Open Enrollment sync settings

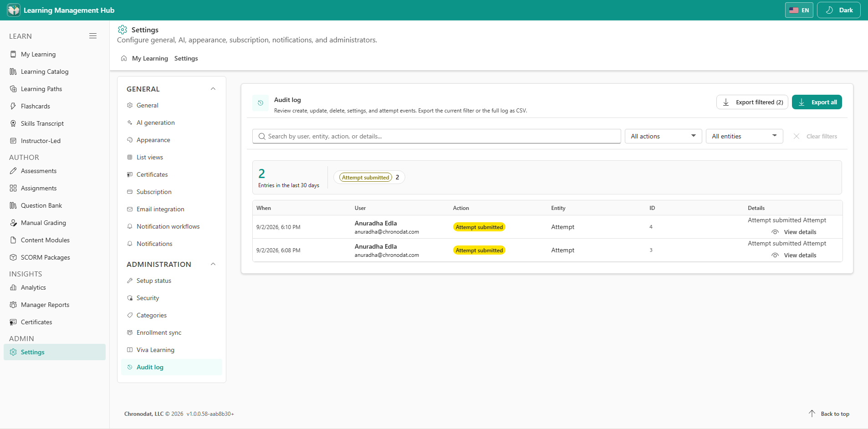pyautogui.click(x=171, y=332)
